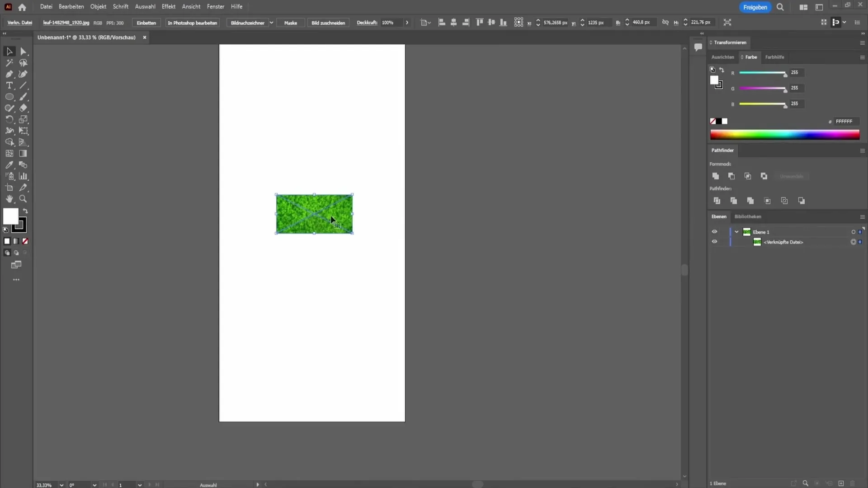Select the Artboard tool
868x488 pixels.
(x=9, y=188)
